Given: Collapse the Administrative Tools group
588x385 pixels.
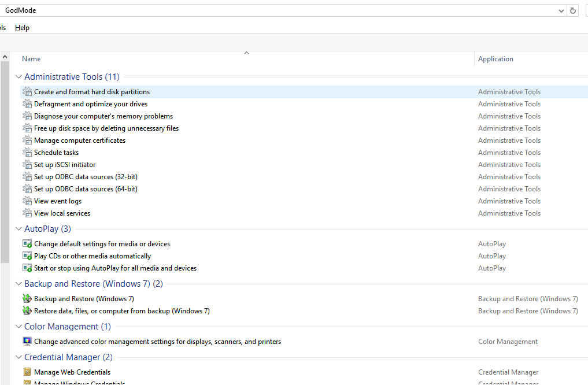Looking at the screenshot, I should coord(19,77).
